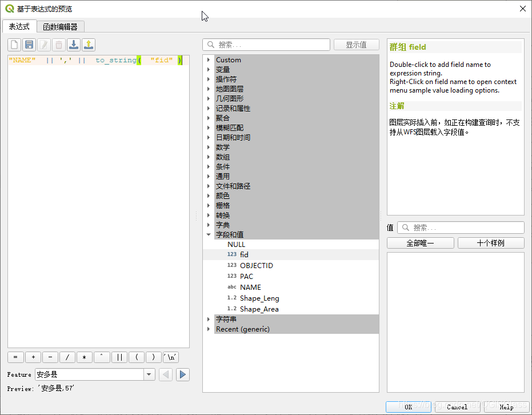532x415 pixels.
Task: Expand the 文件和路径 group
Action: tap(209, 186)
